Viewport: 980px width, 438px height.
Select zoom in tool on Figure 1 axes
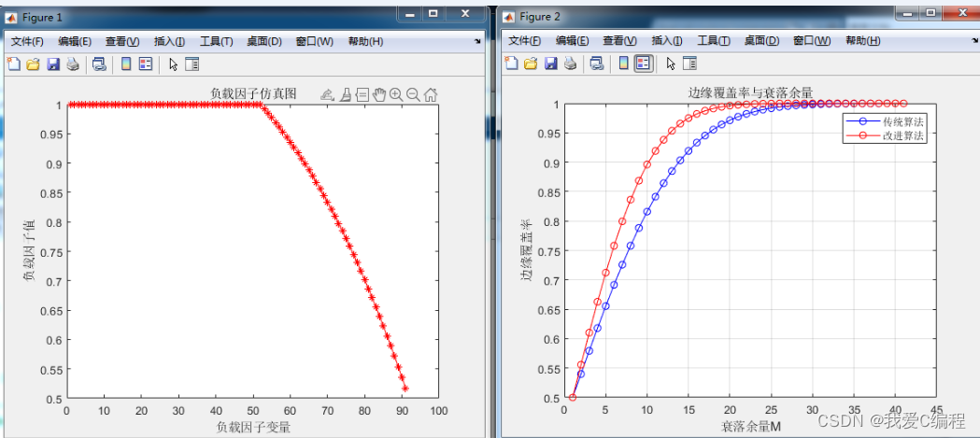point(395,95)
